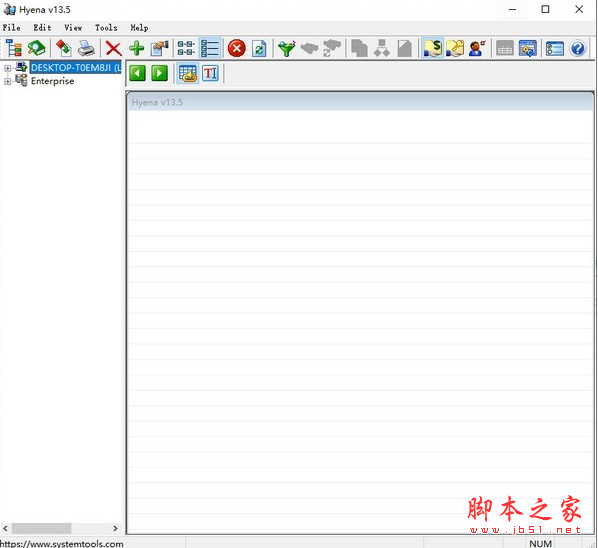
Task: Click the systemtools.com status bar URL
Action: (62, 543)
